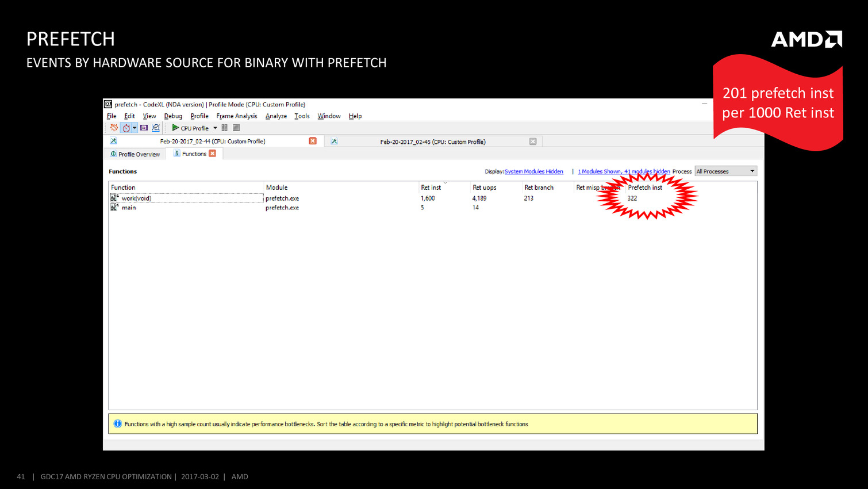Expand the CPU Profile dropdown arrow
Screen dimensions: 868x489
216,128
